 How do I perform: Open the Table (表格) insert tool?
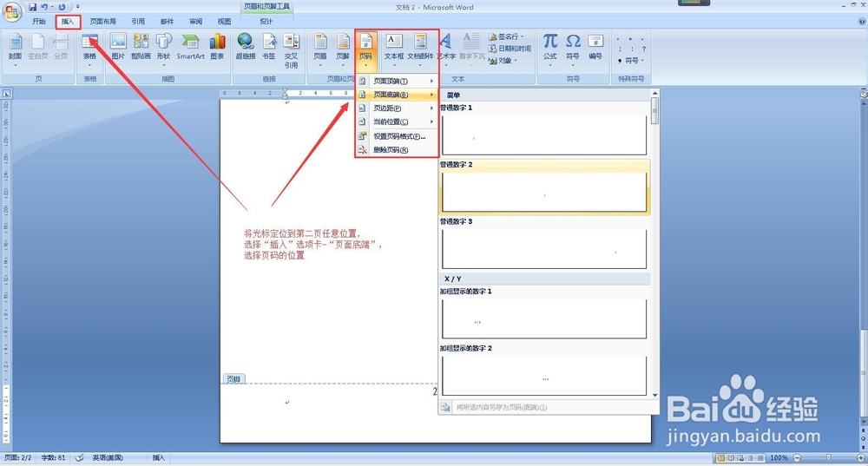pyautogui.click(x=89, y=49)
